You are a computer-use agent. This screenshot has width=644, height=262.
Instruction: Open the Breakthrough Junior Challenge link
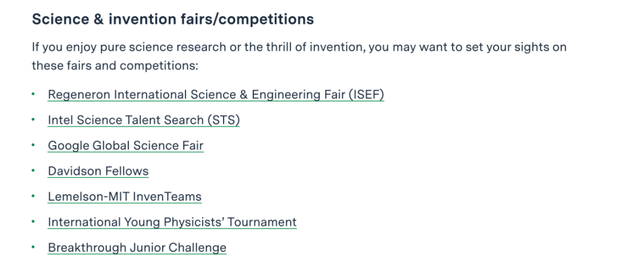pos(137,248)
